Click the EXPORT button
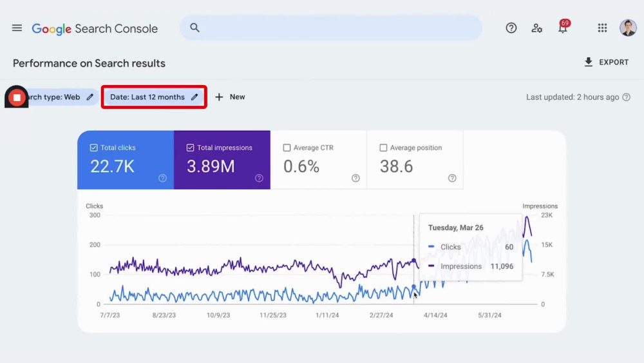The height and width of the screenshot is (363, 644). pyautogui.click(x=606, y=62)
